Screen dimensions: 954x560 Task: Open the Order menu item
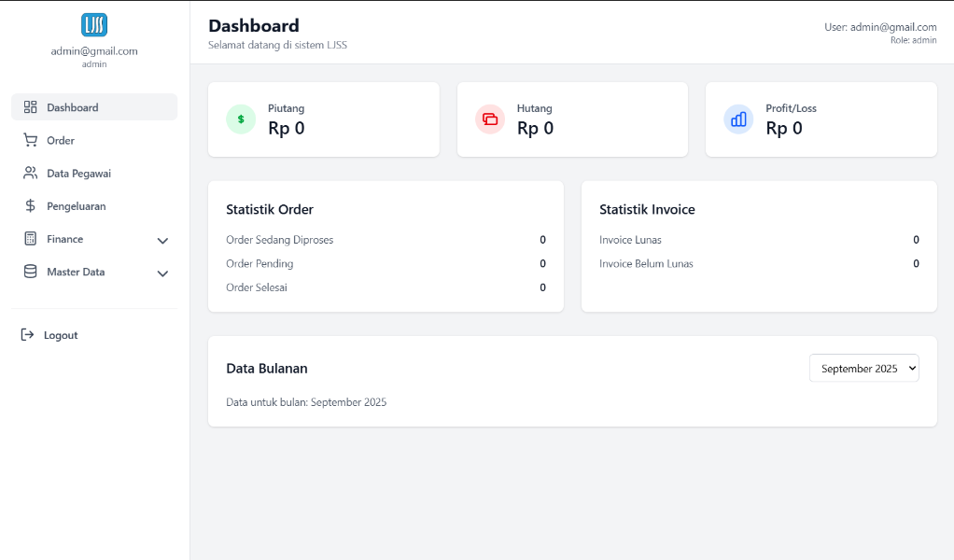coord(60,140)
